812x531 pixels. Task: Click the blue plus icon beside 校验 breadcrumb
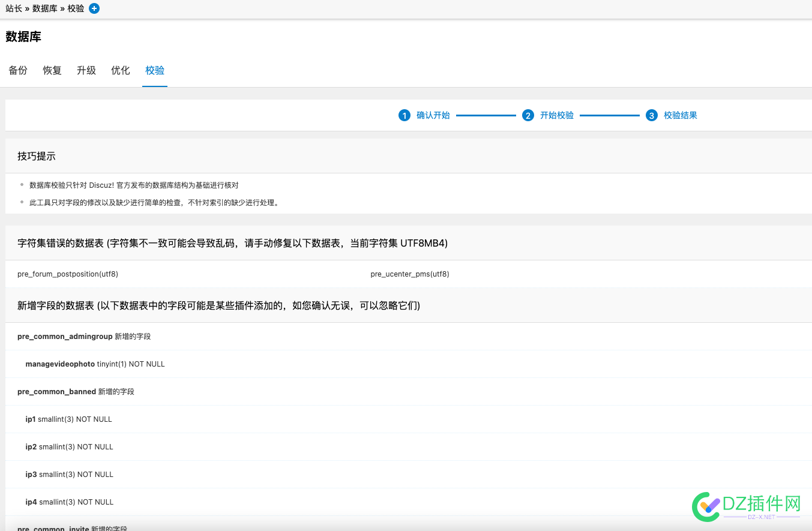[x=94, y=8]
